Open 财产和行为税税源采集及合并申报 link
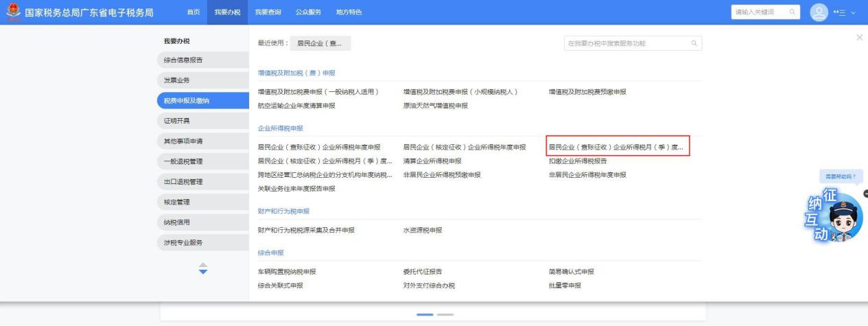Viewport: 868px width, 326px height. (306, 230)
